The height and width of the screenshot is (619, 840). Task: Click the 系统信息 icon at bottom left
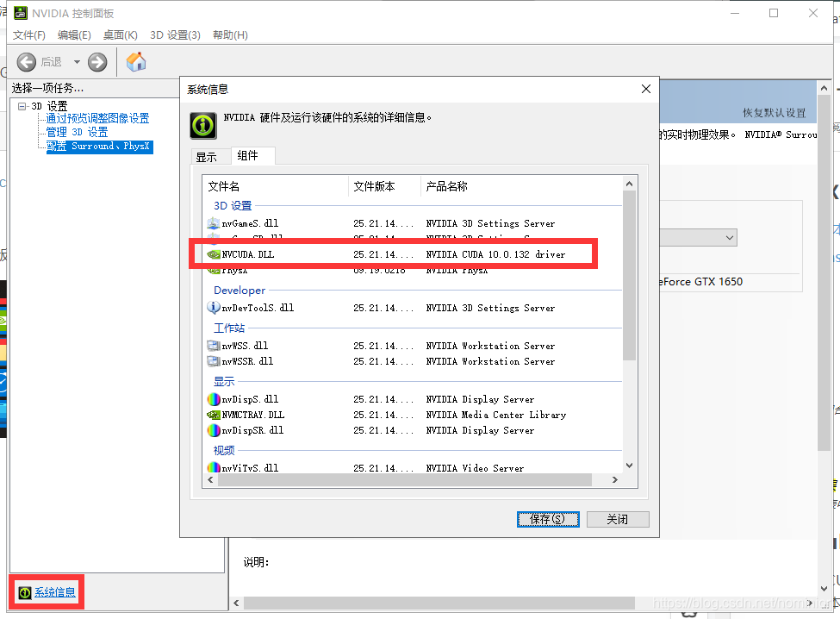pyautogui.click(x=25, y=592)
